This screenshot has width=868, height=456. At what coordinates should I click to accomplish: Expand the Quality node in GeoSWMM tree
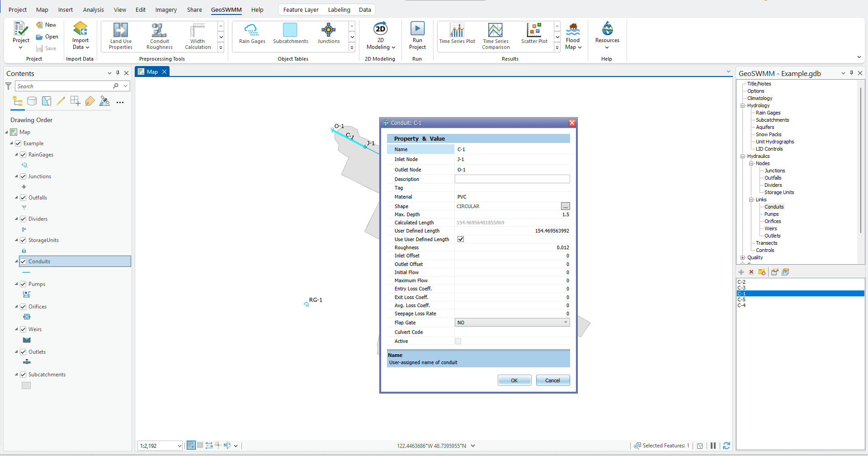click(743, 257)
